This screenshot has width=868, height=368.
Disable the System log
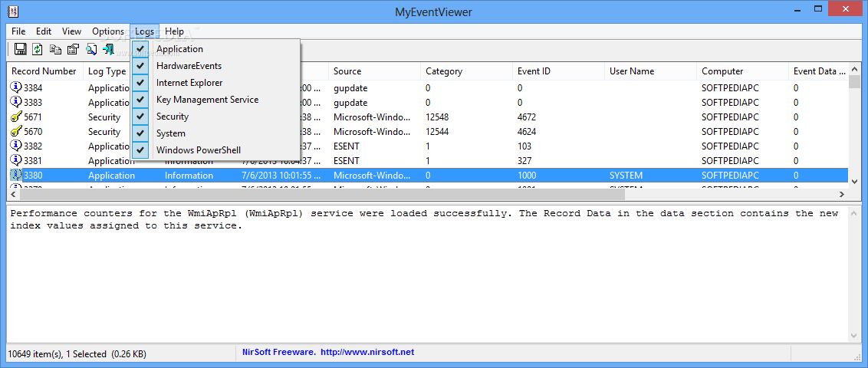(216, 133)
